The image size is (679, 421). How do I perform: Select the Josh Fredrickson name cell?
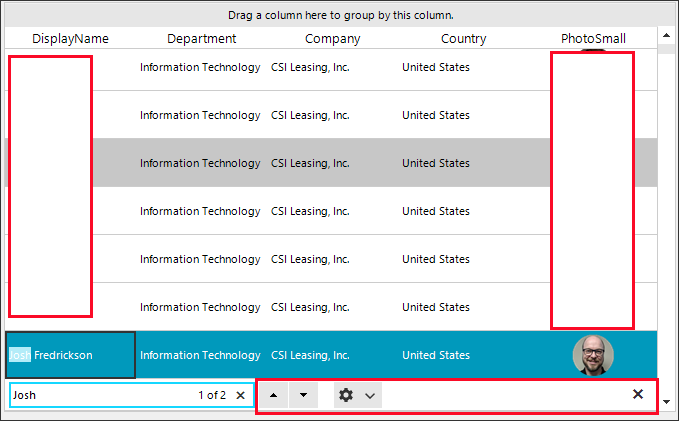coord(70,355)
